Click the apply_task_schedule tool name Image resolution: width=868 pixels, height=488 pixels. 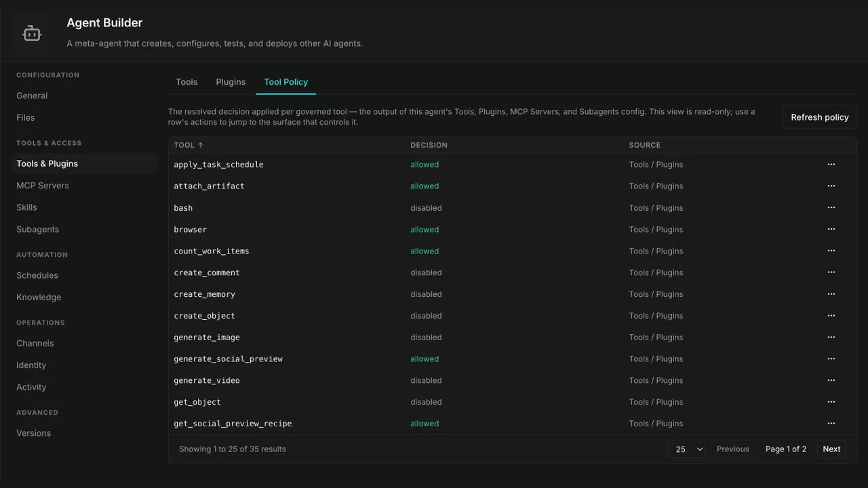[x=218, y=165]
